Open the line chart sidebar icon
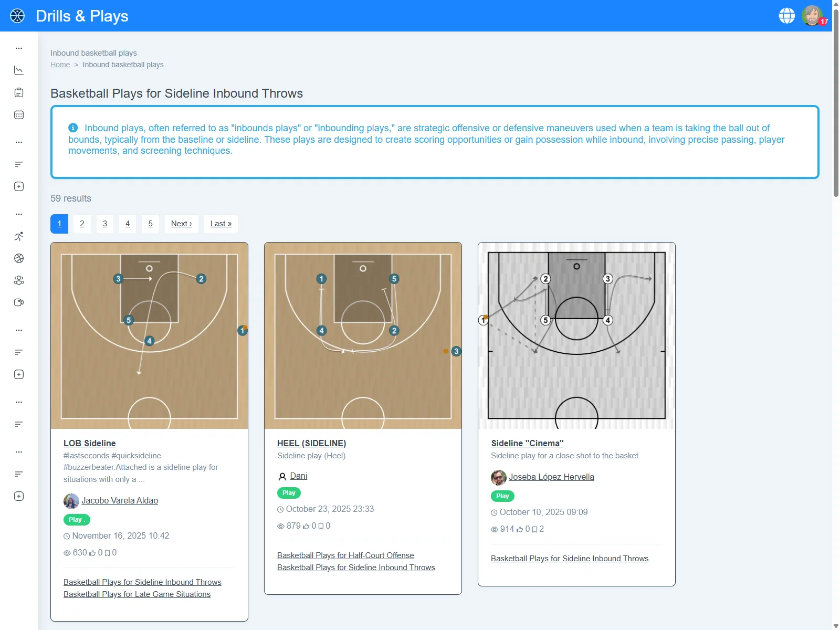 pyautogui.click(x=19, y=70)
